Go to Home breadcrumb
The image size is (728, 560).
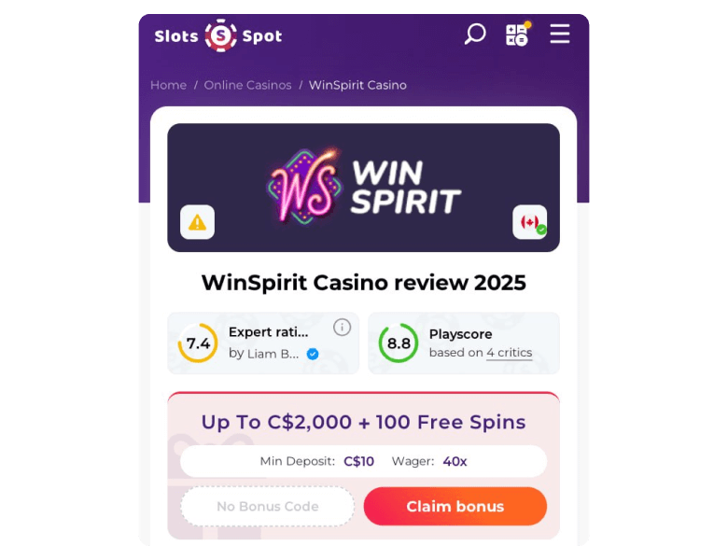coord(169,85)
